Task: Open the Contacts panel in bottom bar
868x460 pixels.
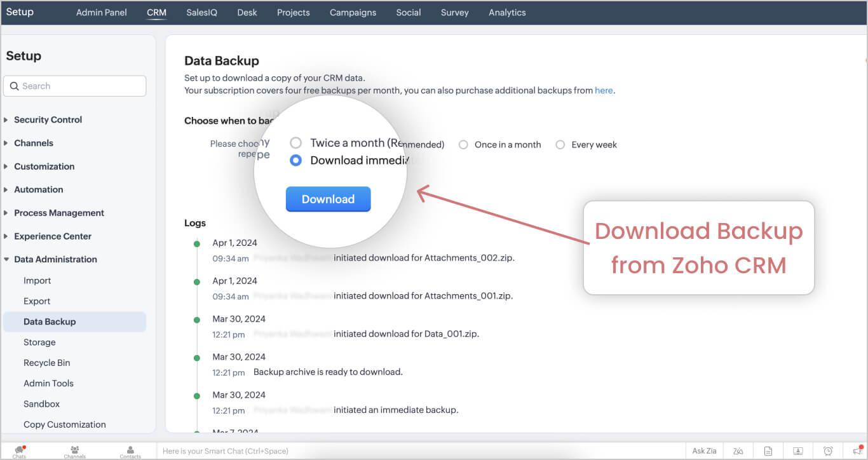Action: coord(130,450)
